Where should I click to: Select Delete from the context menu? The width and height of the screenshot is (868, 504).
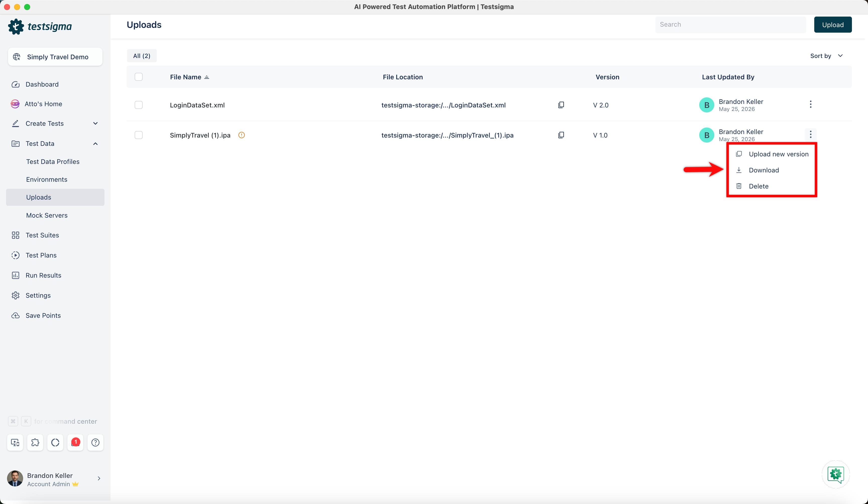pos(772,186)
